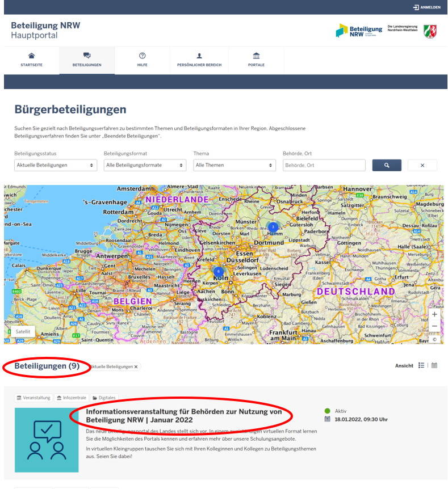448x489 pixels.
Task: Switch to calendar view icon
Action: point(434,365)
